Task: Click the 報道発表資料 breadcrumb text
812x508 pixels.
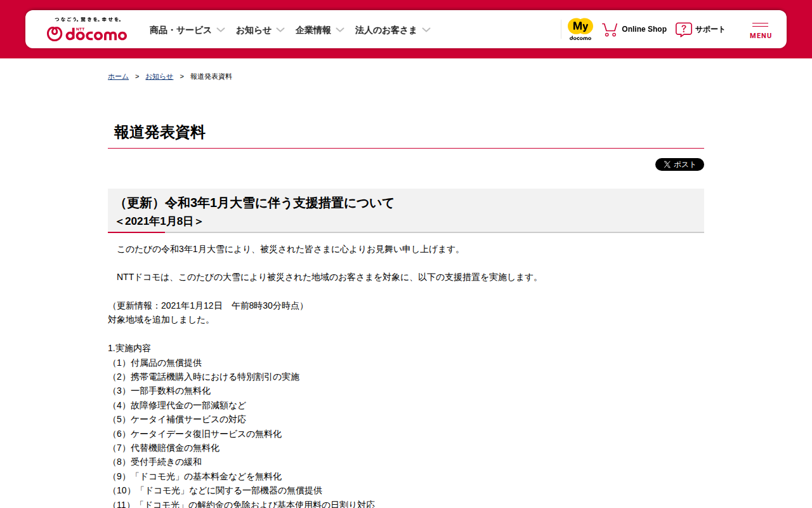Action: 211,76
